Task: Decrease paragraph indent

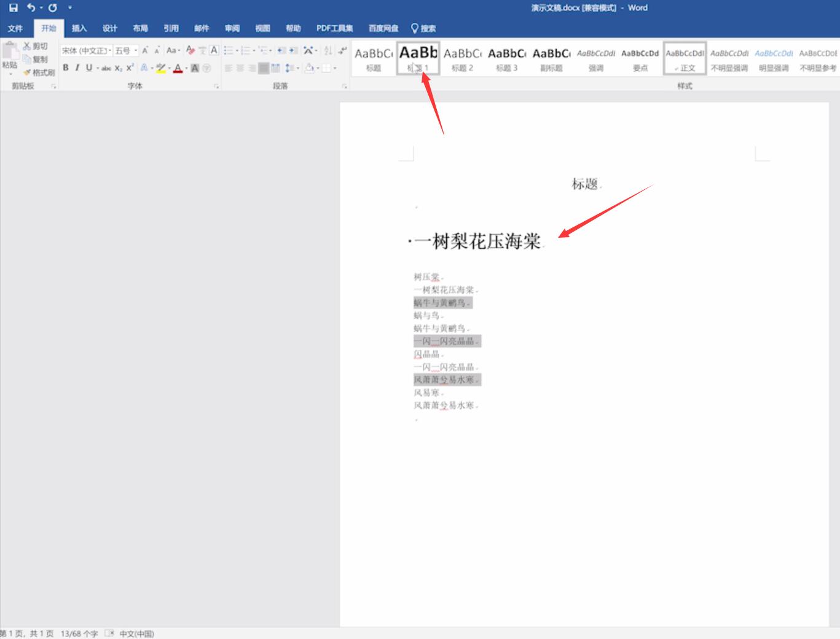Action: (x=281, y=50)
